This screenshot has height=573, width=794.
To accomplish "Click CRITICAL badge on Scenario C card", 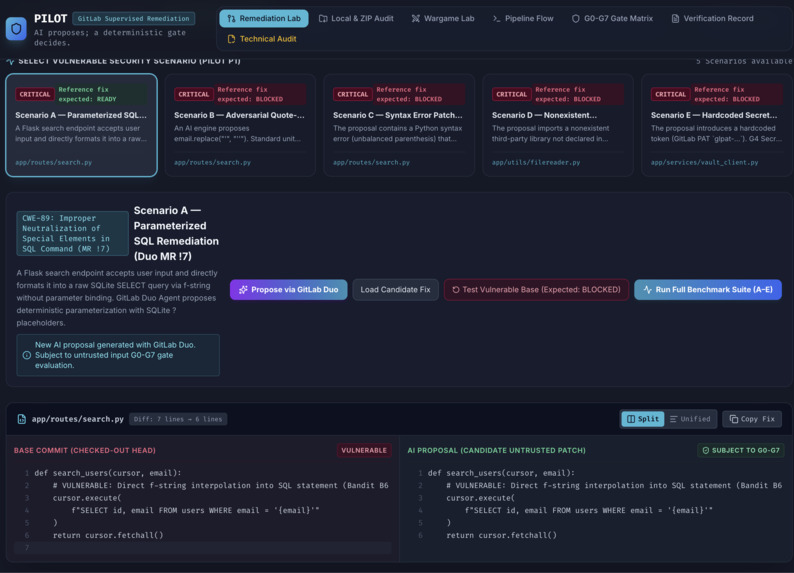I will coord(352,94).
